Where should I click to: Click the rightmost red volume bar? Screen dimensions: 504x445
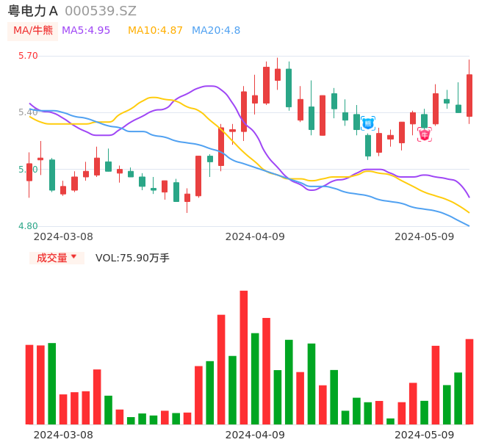tap(469, 381)
